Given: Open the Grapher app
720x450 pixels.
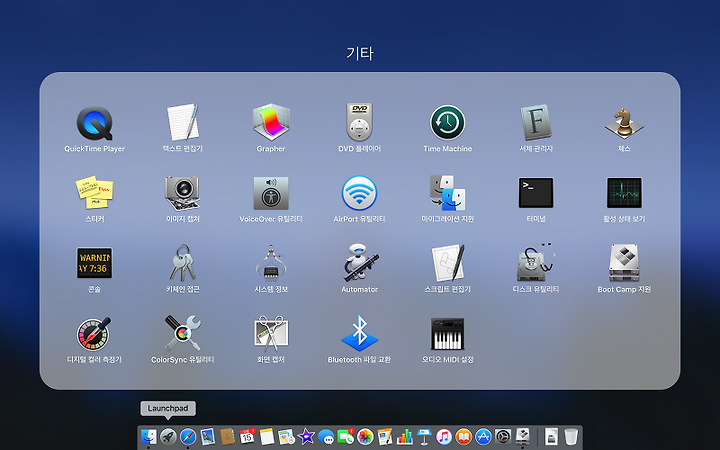Looking at the screenshot, I should 271,122.
